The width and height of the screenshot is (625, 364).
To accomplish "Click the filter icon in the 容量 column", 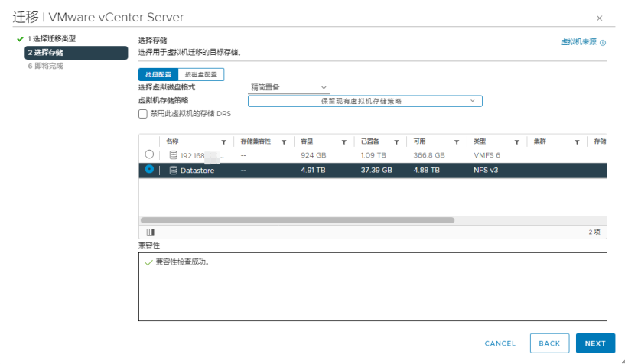I will [x=344, y=141].
